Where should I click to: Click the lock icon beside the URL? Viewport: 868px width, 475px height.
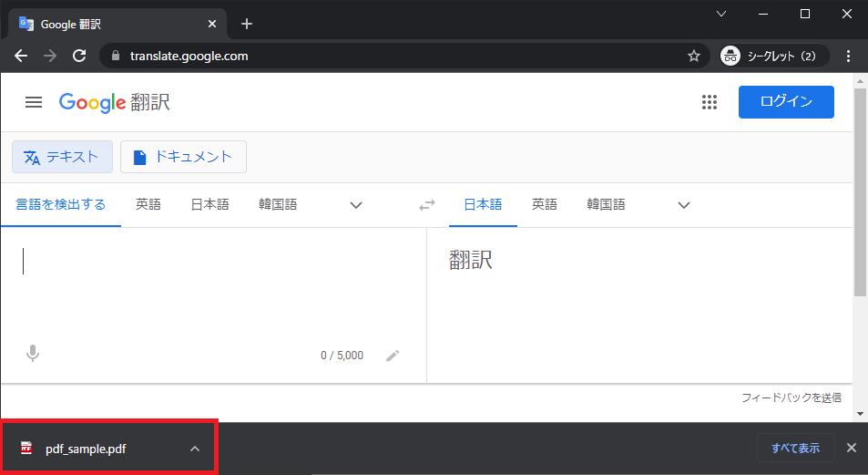[x=116, y=56]
